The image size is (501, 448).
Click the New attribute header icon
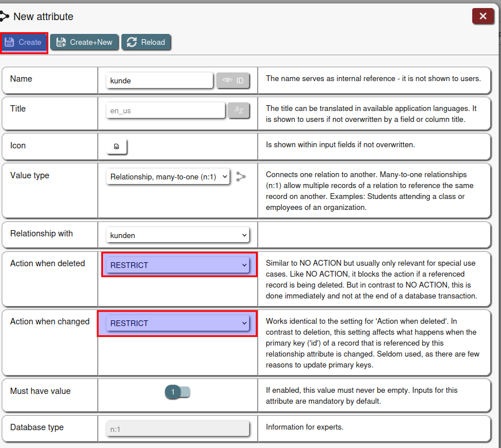tap(5, 17)
